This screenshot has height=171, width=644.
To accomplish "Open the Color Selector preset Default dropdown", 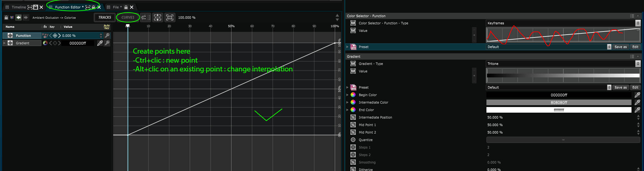I will coord(549,47).
